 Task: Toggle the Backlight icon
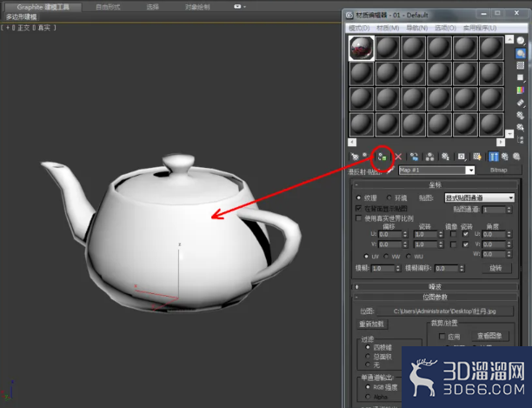point(521,53)
